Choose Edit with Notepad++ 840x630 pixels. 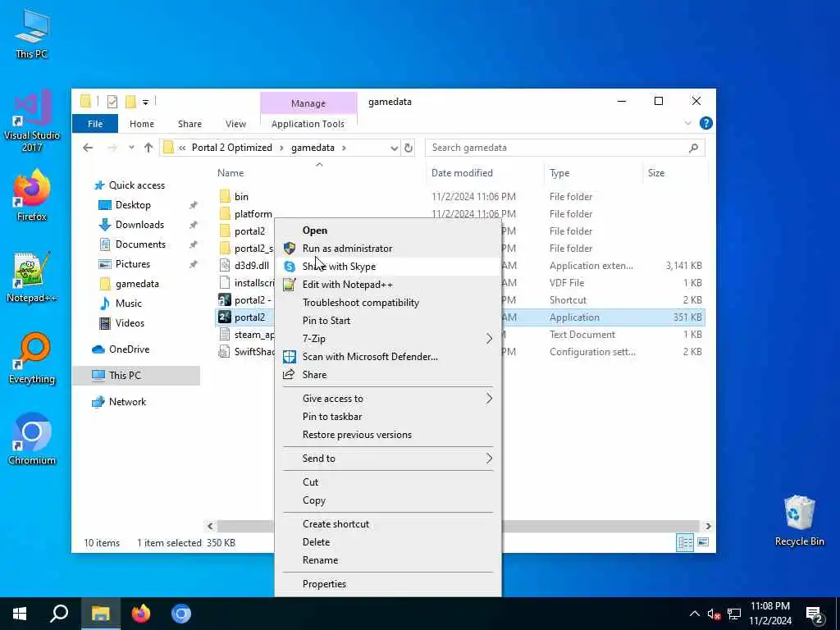click(388, 285)
